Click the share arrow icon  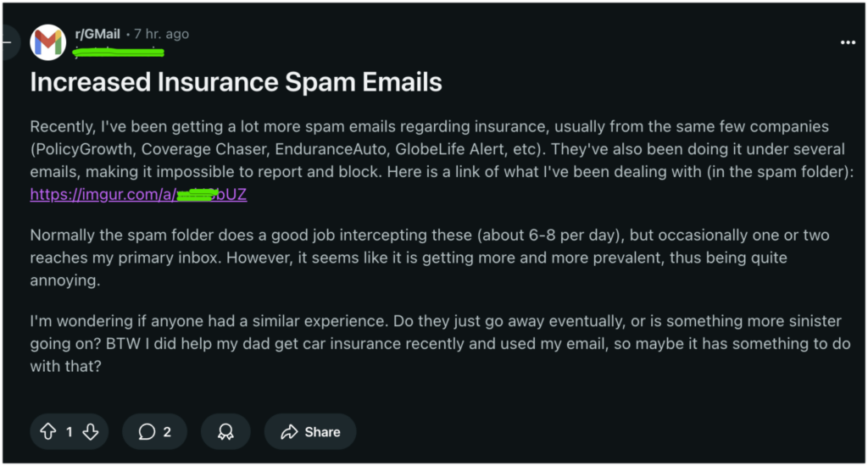click(x=289, y=432)
